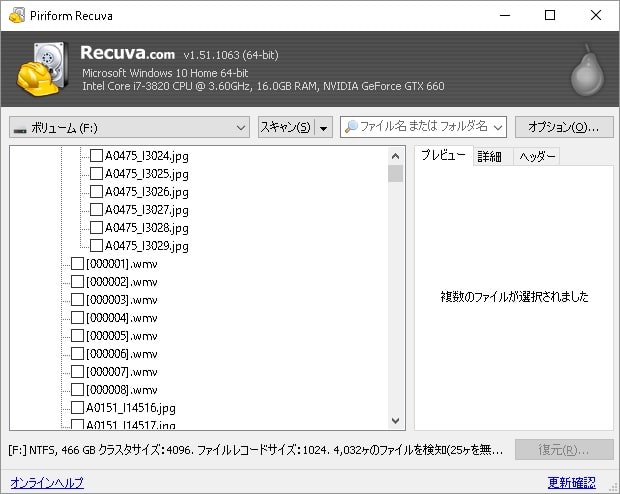Click the 複数のファイルが選択されました message

[x=514, y=296]
